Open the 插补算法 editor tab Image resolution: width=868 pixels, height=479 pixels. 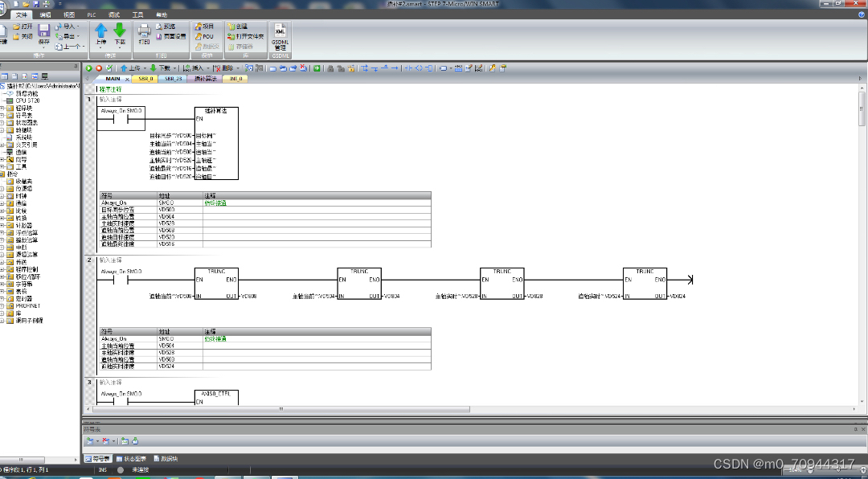tap(205, 79)
